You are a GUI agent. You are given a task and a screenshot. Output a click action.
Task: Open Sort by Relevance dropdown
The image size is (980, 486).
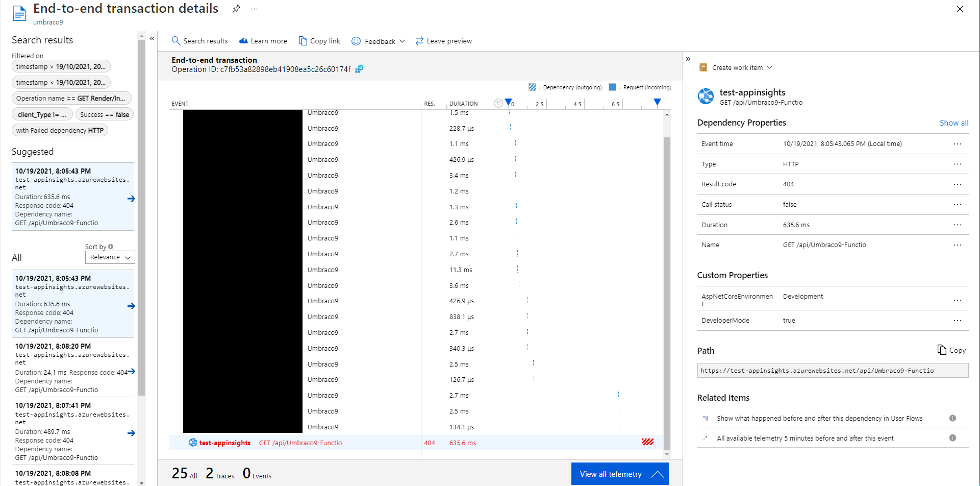(x=110, y=257)
